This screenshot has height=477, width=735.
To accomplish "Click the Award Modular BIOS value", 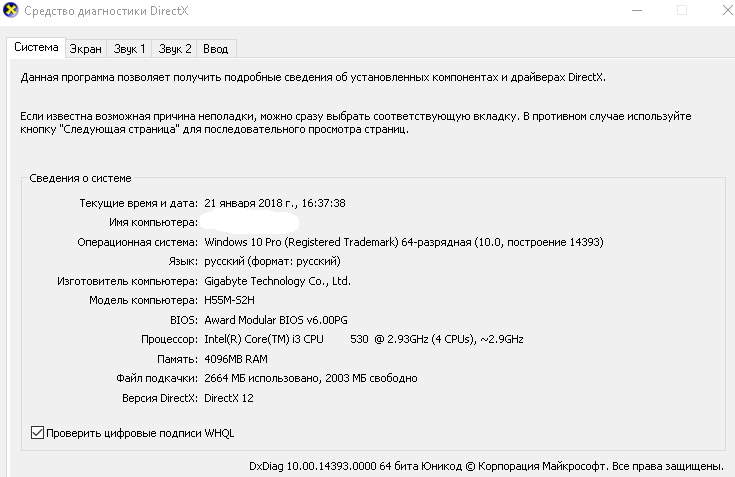I will [x=276, y=320].
